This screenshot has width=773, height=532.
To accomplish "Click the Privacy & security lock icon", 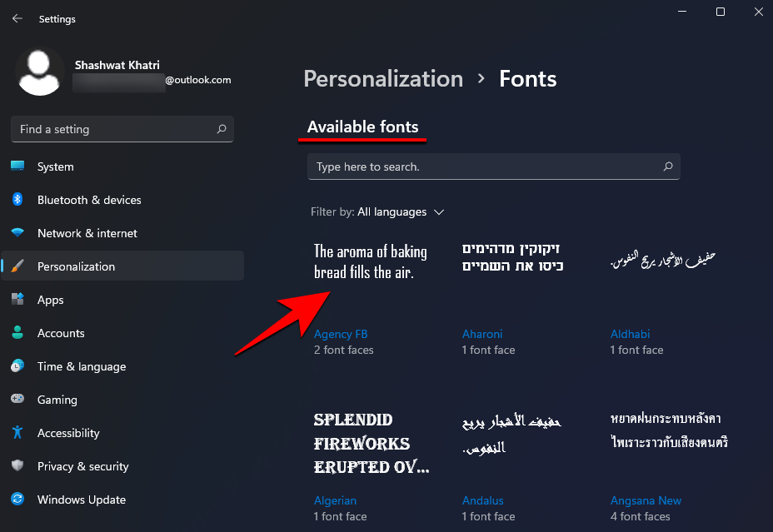I will (18, 466).
